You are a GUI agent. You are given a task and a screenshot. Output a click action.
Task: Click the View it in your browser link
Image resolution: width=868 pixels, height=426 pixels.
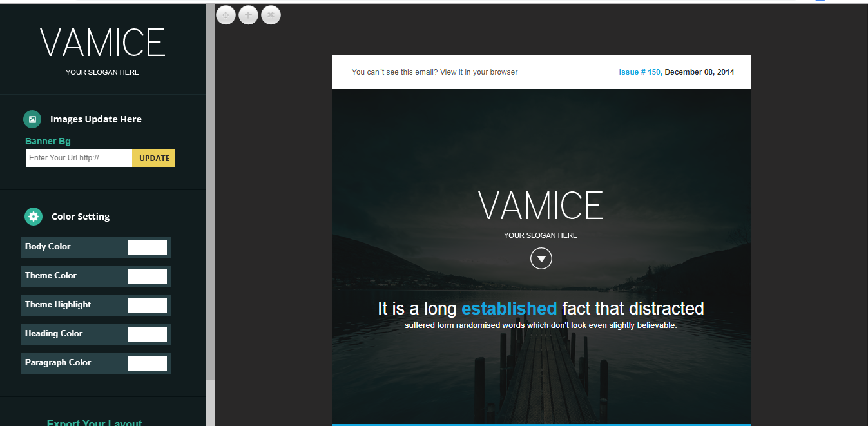coord(479,72)
